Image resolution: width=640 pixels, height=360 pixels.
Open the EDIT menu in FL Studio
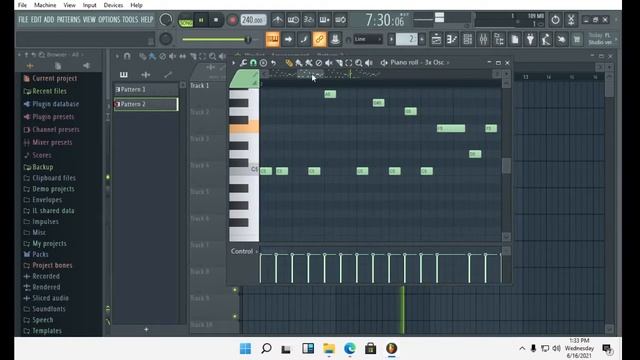(36, 20)
